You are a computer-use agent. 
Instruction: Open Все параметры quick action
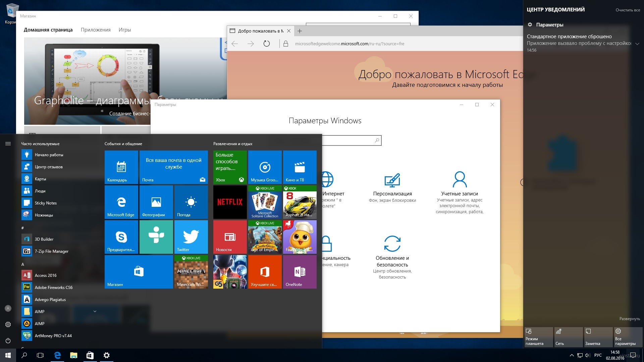pos(628,337)
